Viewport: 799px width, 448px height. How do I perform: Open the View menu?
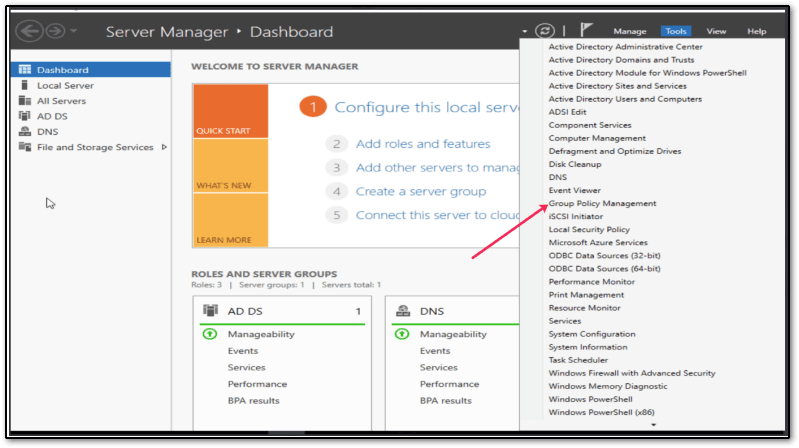coord(716,31)
